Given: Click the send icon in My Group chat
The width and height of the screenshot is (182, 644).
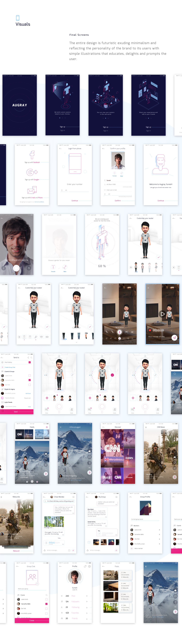Looking at the screenshot, I should (116, 550).
